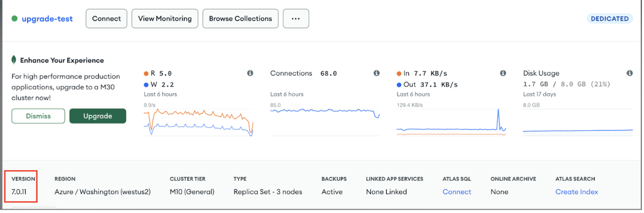Image resolution: width=644 pixels, height=213 pixels.
Task: Click the R 5.0 reads legend
Action: coord(158,73)
